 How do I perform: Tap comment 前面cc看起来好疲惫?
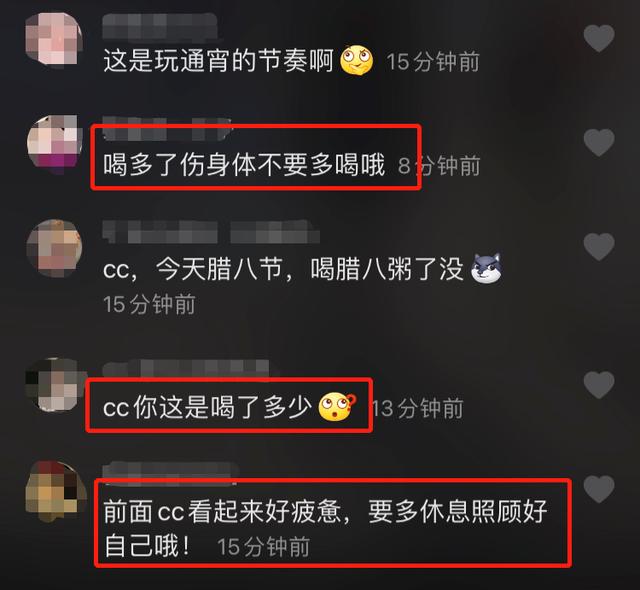coord(325,528)
